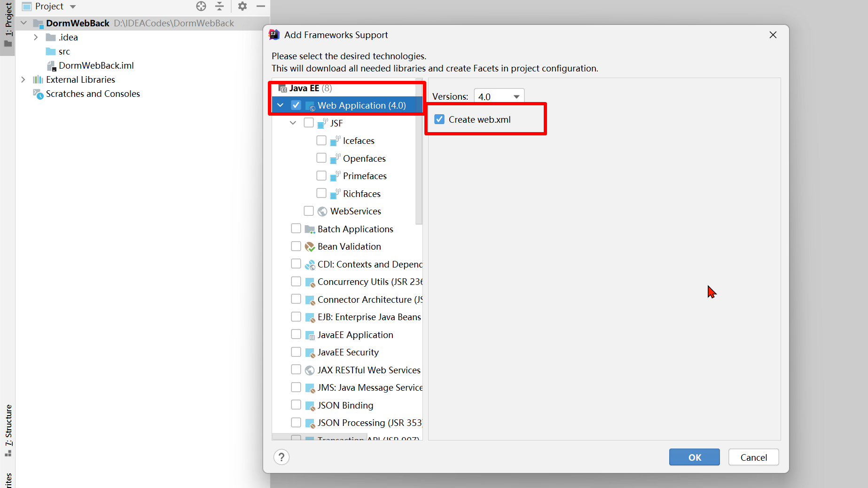Viewport: 868px width, 488px height.
Task: Click the Batch Applications folder icon
Action: (x=310, y=229)
